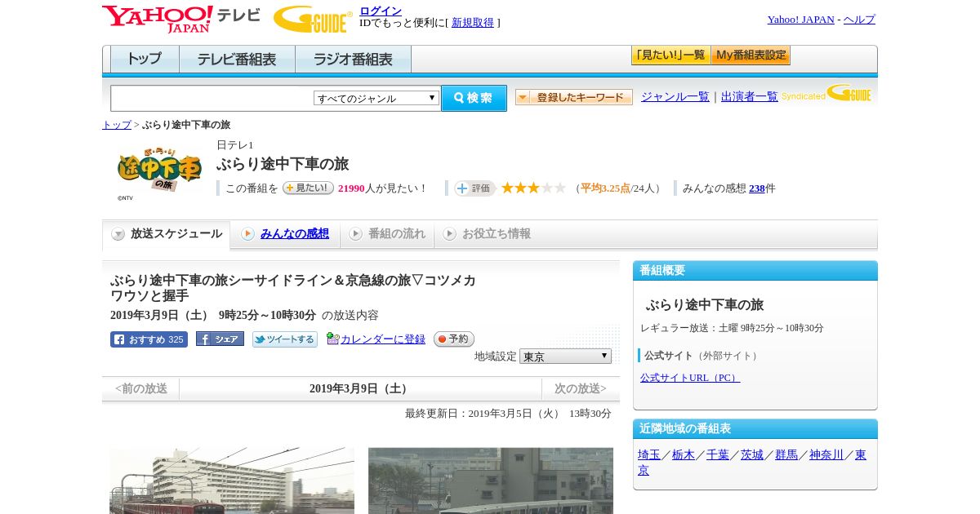Viewport: 980px width, 514px height.
Task: Select the お役立ち情報 tab
Action: (x=487, y=234)
